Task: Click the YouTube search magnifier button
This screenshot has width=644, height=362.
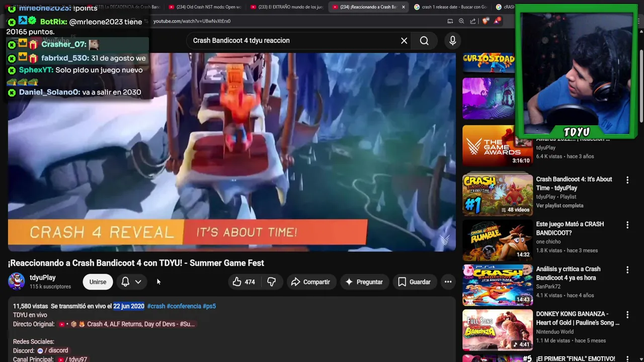Action: 424,41
